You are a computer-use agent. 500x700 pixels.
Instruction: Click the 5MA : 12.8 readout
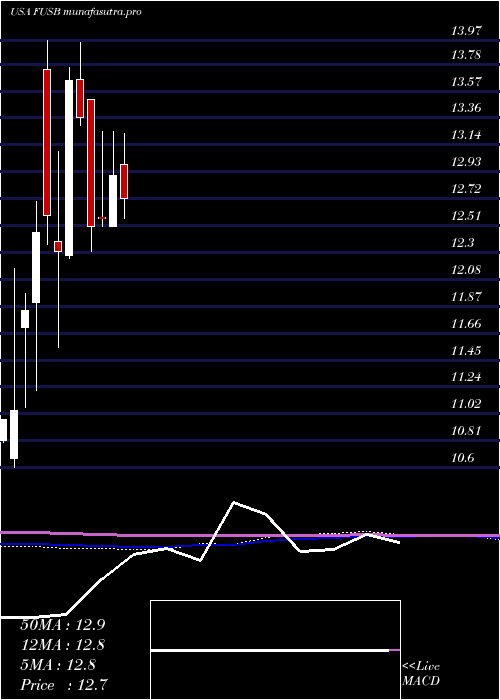pyautogui.click(x=58, y=665)
